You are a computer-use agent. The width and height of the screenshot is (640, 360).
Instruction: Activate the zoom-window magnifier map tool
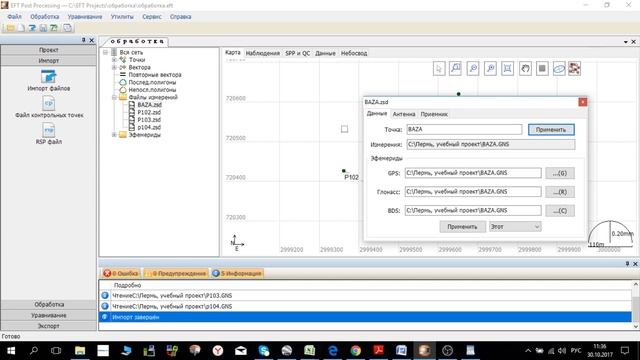[x=456, y=69]
